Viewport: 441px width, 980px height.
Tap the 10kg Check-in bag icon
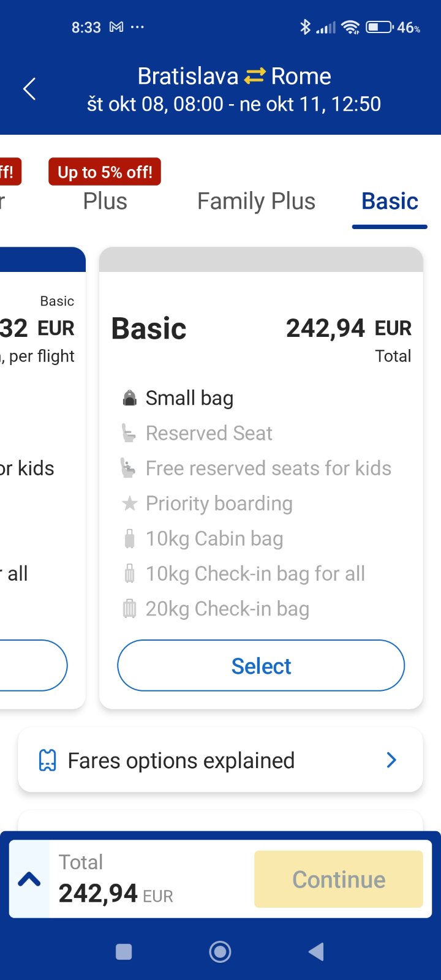(x=129, y=574)
